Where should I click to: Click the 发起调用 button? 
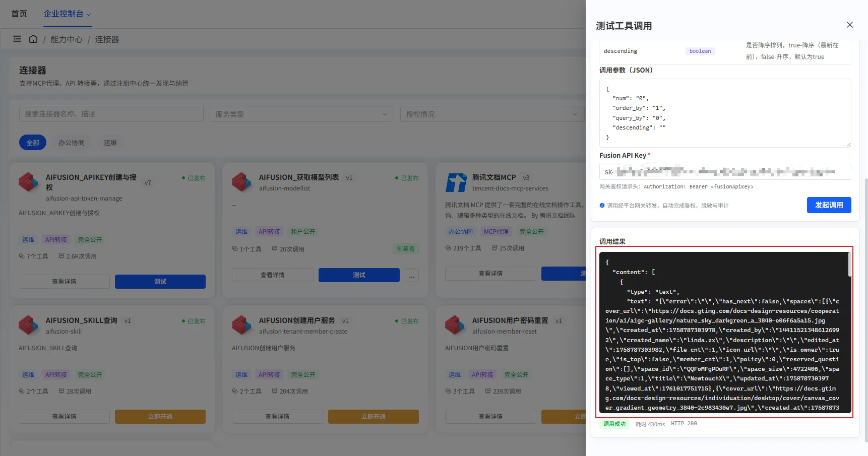click(829, 205)
